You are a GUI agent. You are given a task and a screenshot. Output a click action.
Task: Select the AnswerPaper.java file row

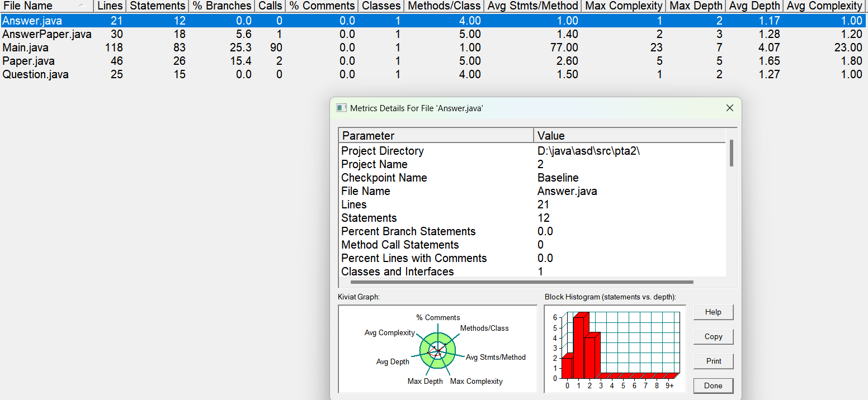click(x=46, y=34)
